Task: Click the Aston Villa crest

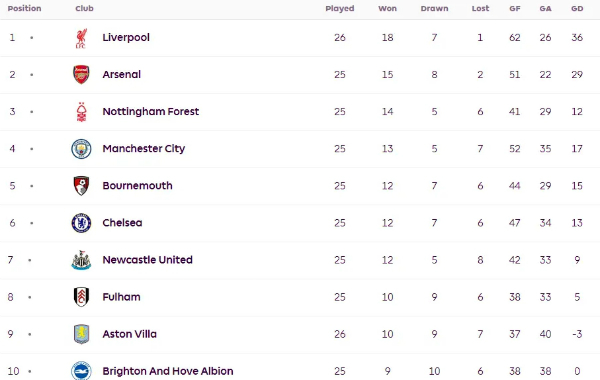Action: point(81,334)
